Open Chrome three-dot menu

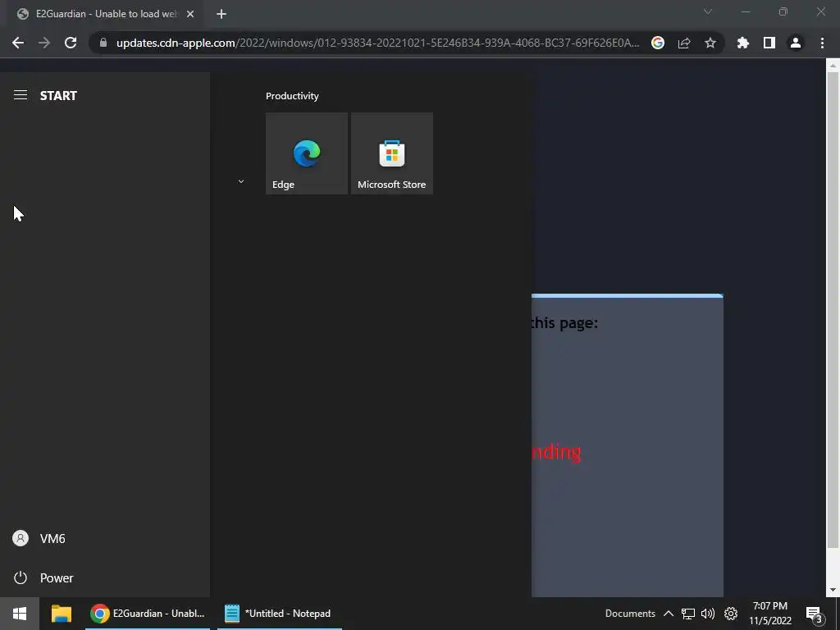pyautogui.click(x=822, y=43)
